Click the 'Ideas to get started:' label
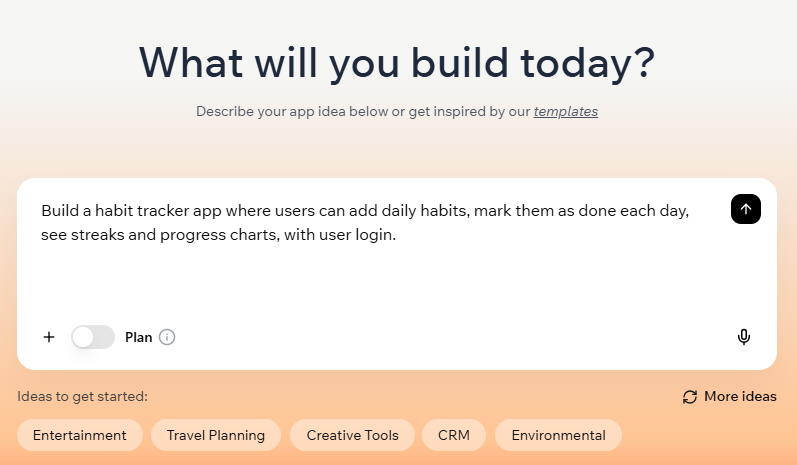The width and height of the screenshot is (797, 465). coord(82,397)
